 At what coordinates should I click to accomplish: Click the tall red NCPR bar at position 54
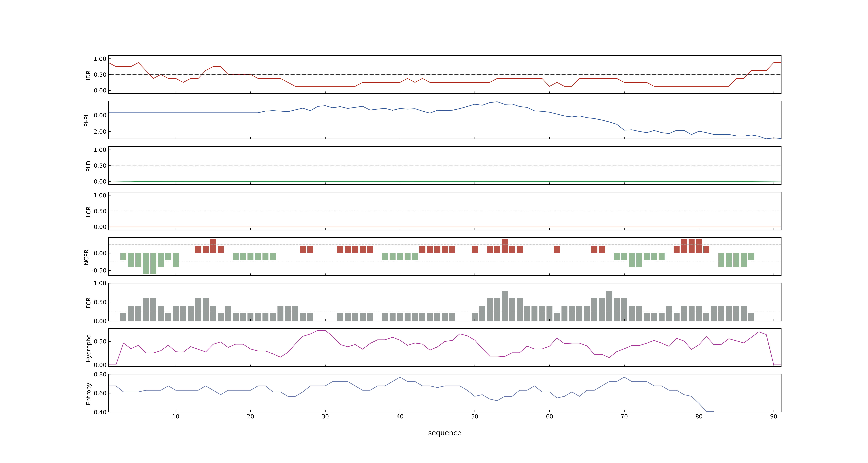tap(504, 246)
